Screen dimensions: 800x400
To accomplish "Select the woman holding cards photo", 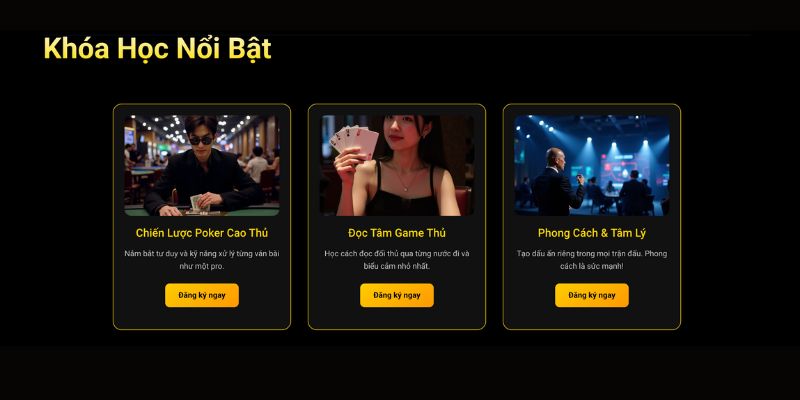I will 397,165.
